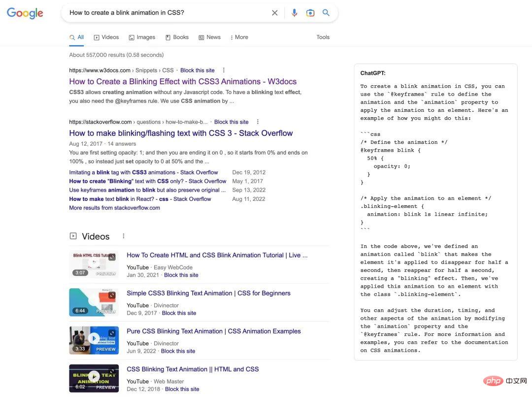Switch to the News tab

click(x=209, y=37)
